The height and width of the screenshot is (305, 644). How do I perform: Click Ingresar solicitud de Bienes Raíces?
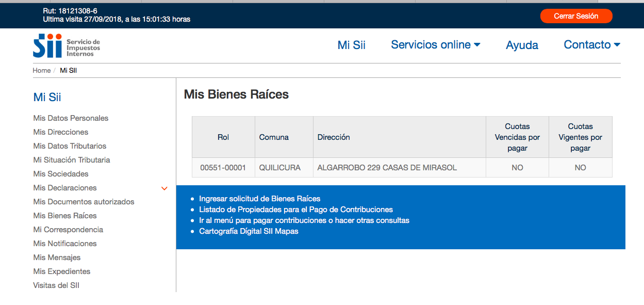260,199
